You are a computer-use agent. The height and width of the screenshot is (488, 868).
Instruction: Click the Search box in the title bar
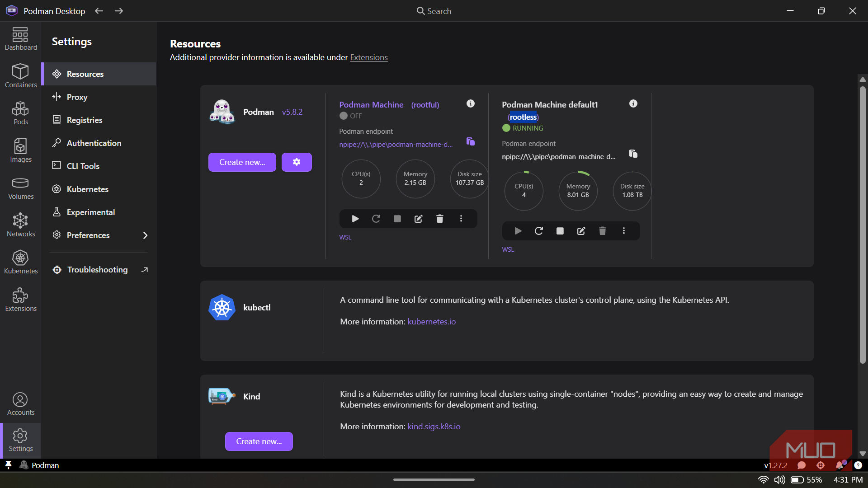pos(434,11)
